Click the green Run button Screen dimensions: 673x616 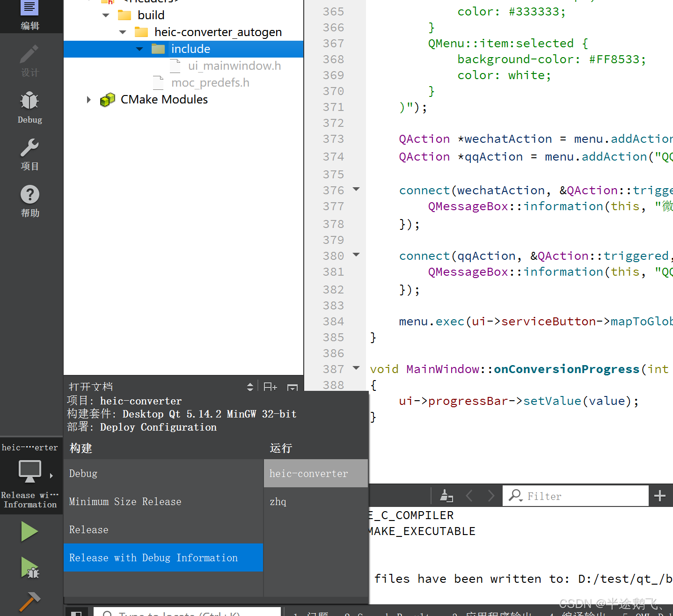(x=29, y=531)
